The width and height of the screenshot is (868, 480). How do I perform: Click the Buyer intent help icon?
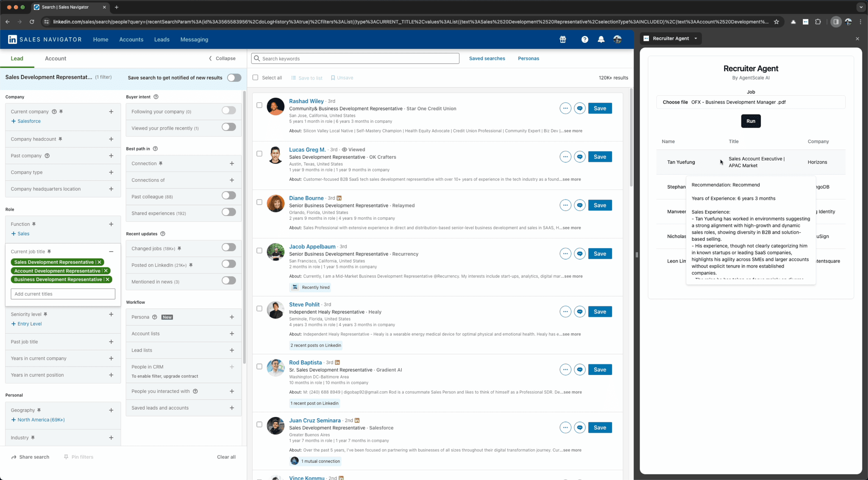(x=156, y=97)
